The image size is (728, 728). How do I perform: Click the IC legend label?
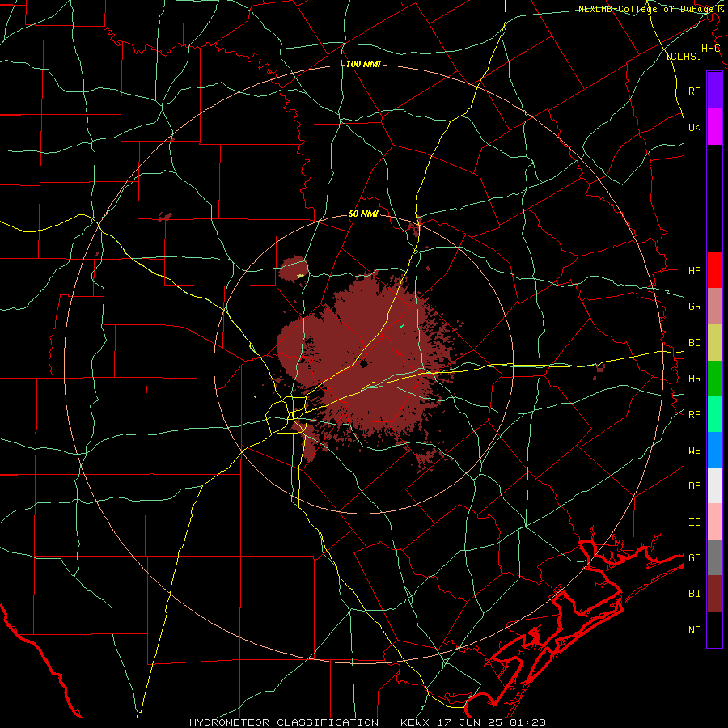(694, 522)
